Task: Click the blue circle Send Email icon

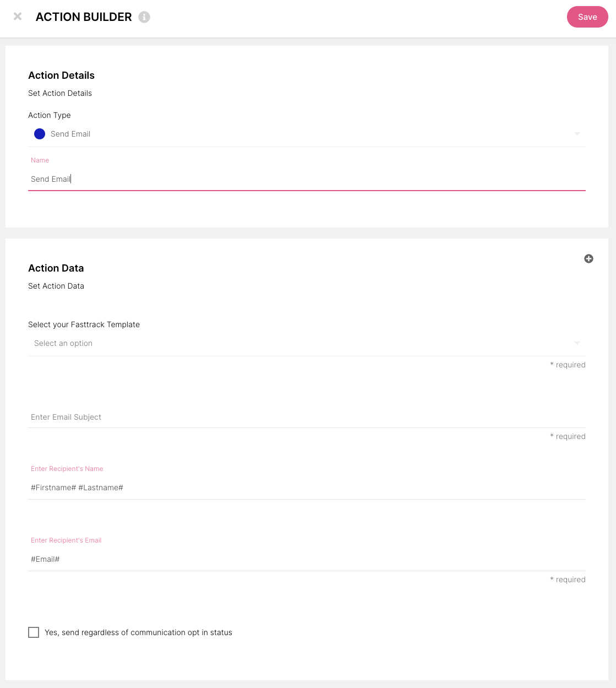Action: tap(40, 134)
